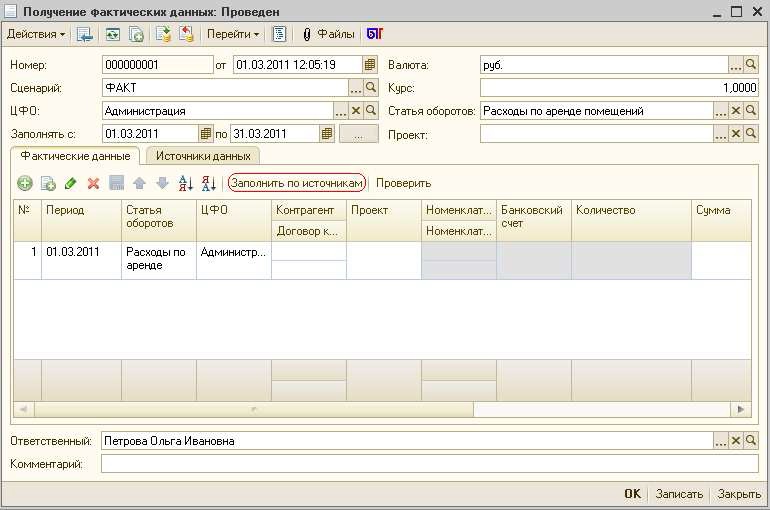
Task: Open selection list for Сценарий field
Action: 356,88
